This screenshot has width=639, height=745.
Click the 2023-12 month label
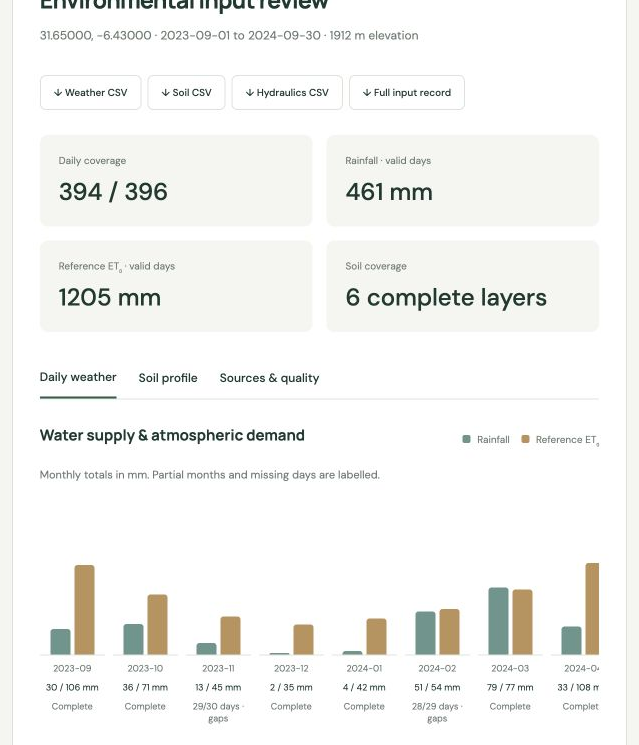click(291, 669)
